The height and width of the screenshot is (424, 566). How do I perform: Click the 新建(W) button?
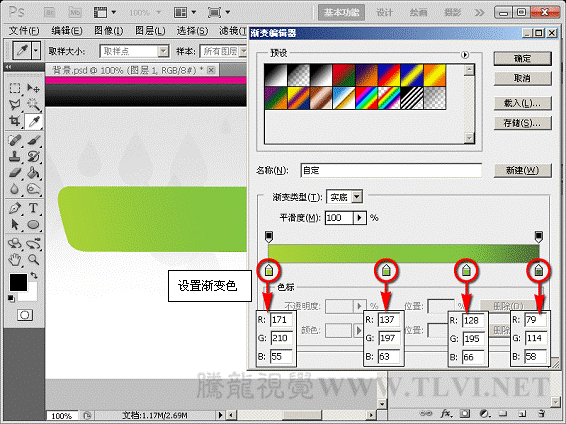click(522, 170)
